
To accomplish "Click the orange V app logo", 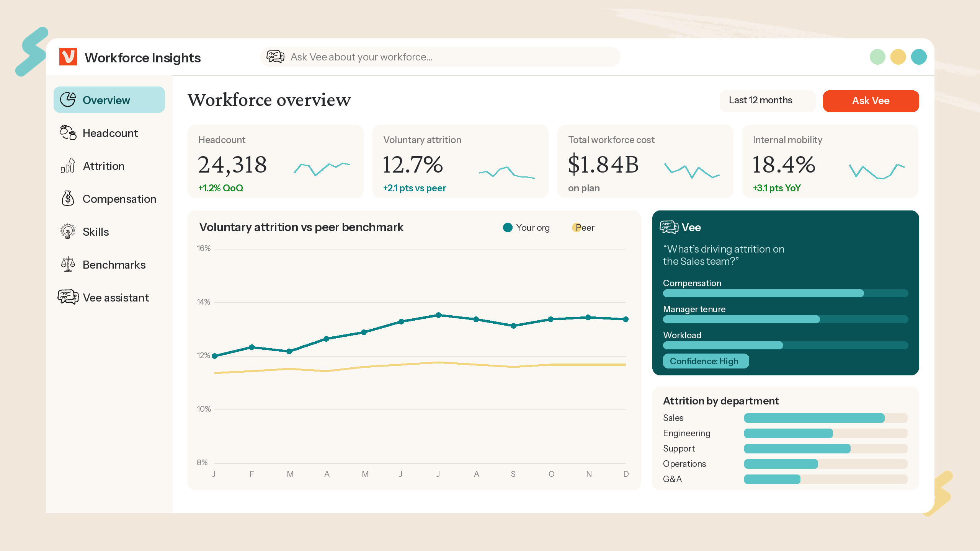I will tap(68, 57).
